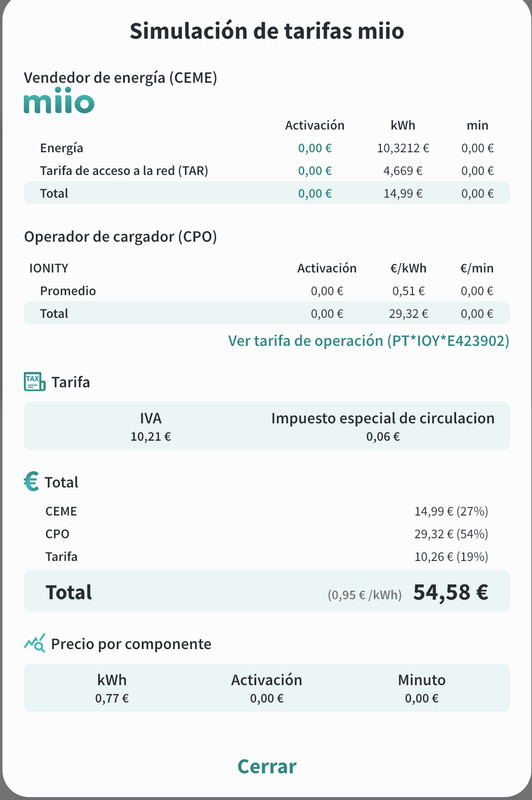This screenshot has width=532, height=800.
Task: Click the Minuto component price
Action: 422,698
